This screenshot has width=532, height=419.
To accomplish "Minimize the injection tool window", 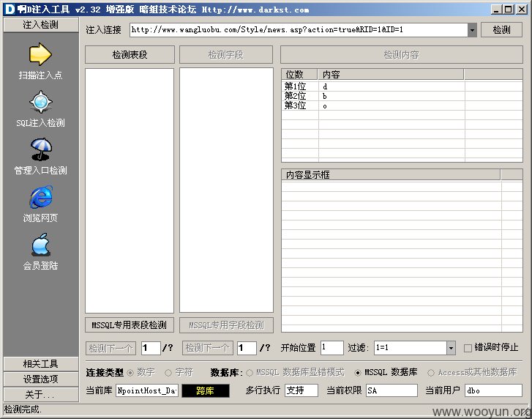I will [496, 10].
